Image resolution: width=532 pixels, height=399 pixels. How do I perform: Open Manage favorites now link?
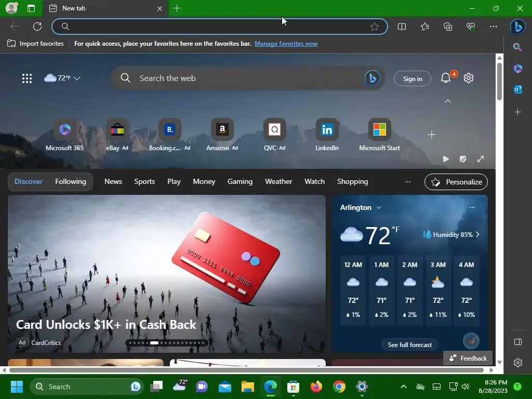286,44
